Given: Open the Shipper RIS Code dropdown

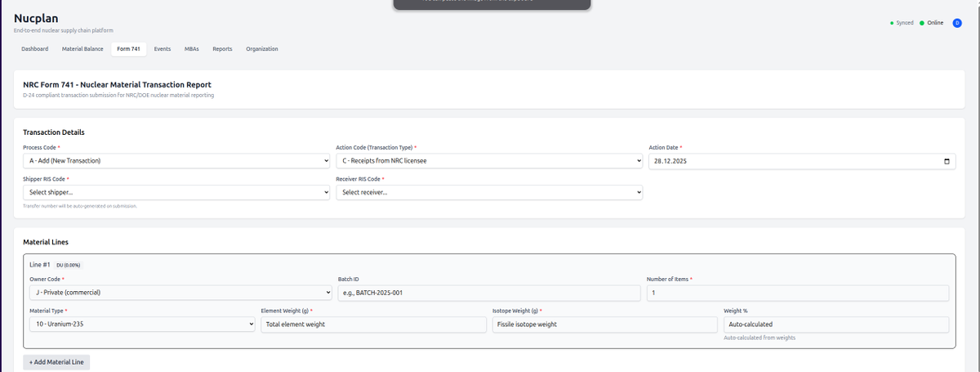Looking at the screenshot, I should point(176,192).
